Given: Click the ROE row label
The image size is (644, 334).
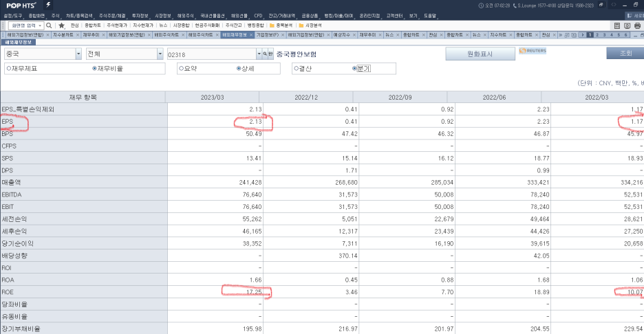Looking at the screenshot, I should pyautogui.click(x=8, y=292).
